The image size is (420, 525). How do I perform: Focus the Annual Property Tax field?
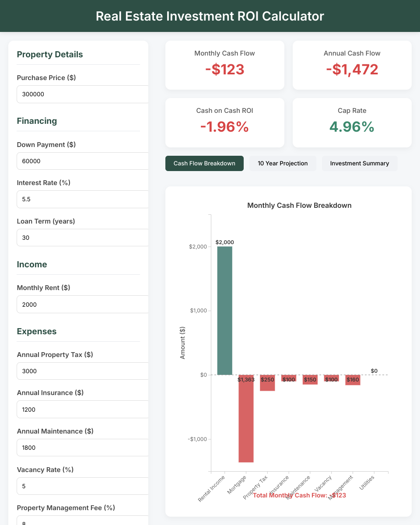pos(83,371)
